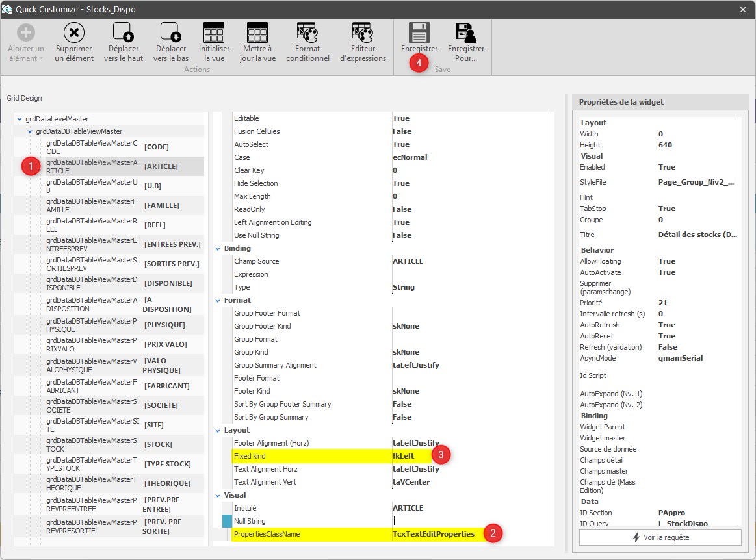Click the Fixed kind fkLeft value

403,456
